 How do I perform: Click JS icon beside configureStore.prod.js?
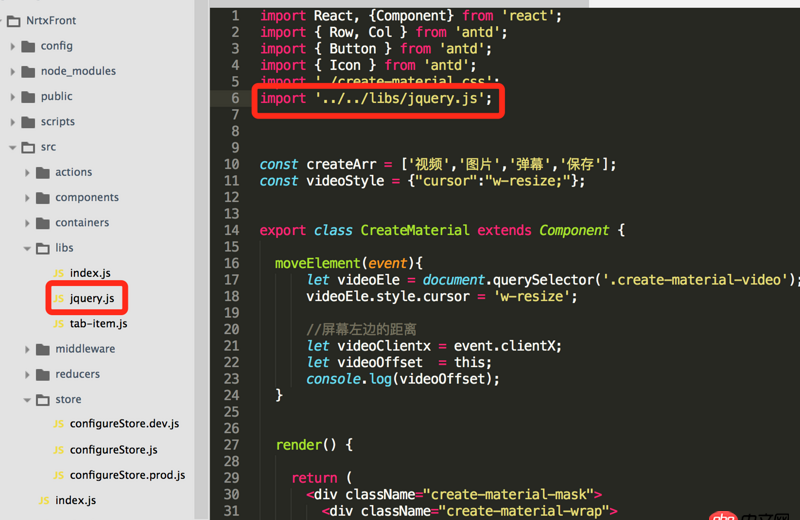point(59,476)
